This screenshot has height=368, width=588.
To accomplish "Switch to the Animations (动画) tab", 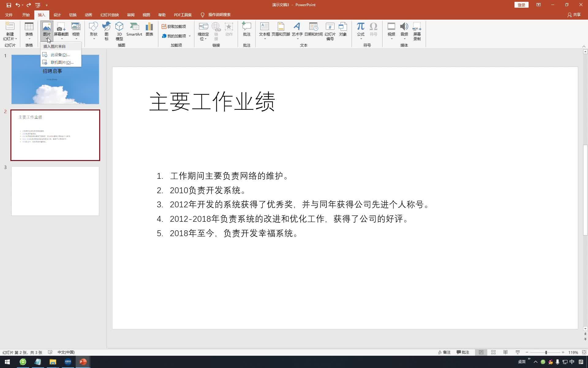I will (88, 15).
